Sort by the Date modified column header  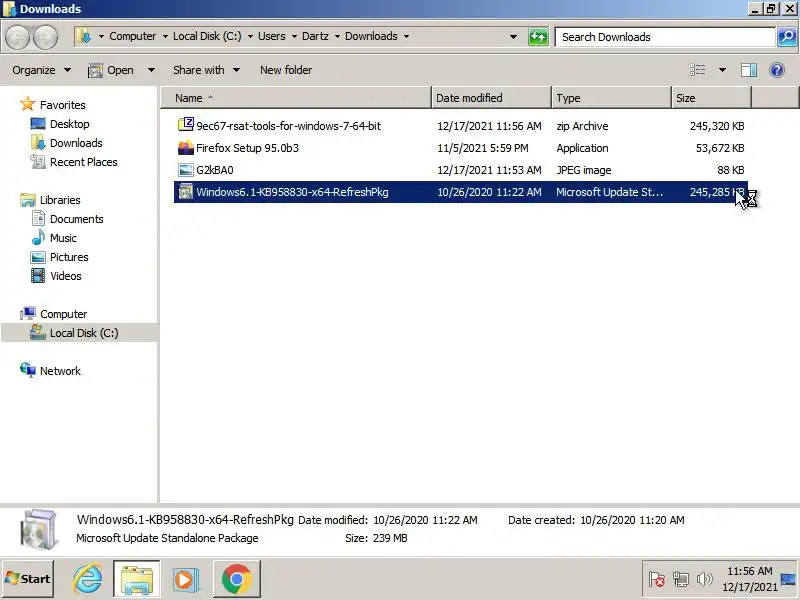[491, 98]
